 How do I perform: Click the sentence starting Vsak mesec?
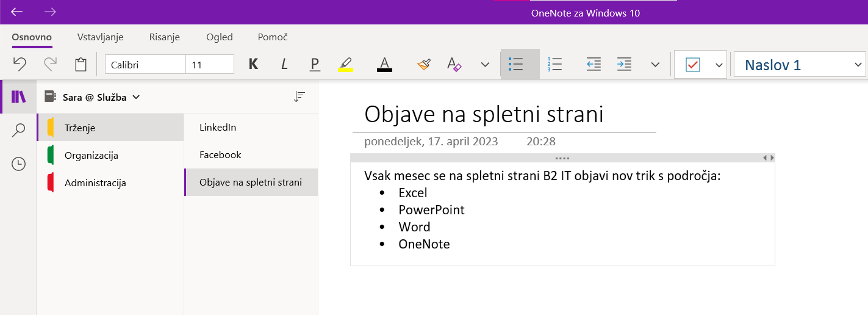(542, 176)
